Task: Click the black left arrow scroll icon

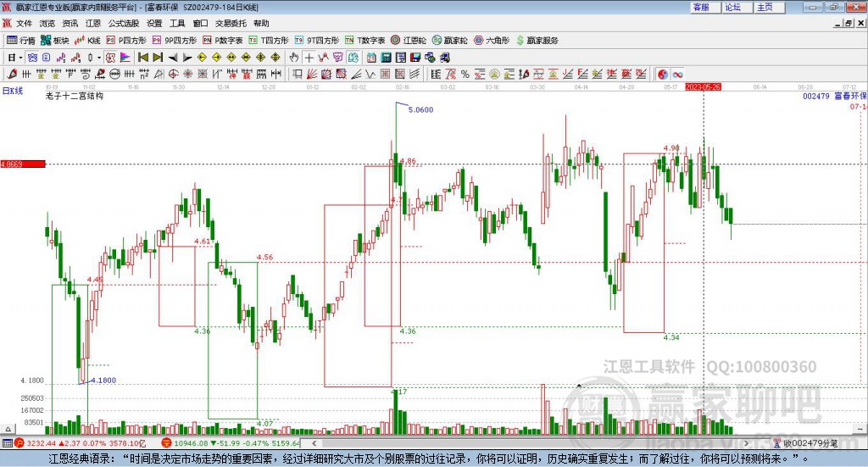Action: tap(173, 58)
